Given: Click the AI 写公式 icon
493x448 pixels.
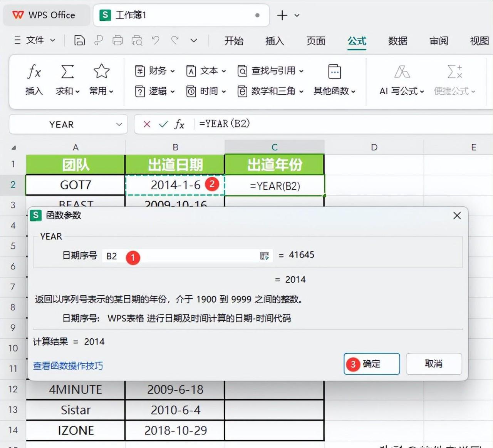Looking at the screenshot, I should click(402, 72).
